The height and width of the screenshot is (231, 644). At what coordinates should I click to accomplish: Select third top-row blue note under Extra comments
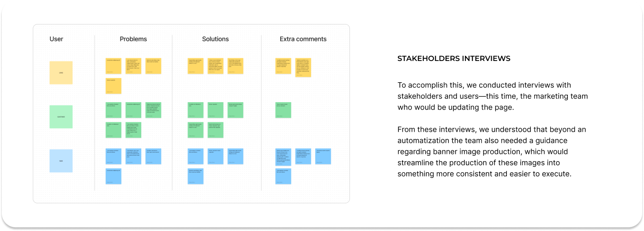click(323, 156)
